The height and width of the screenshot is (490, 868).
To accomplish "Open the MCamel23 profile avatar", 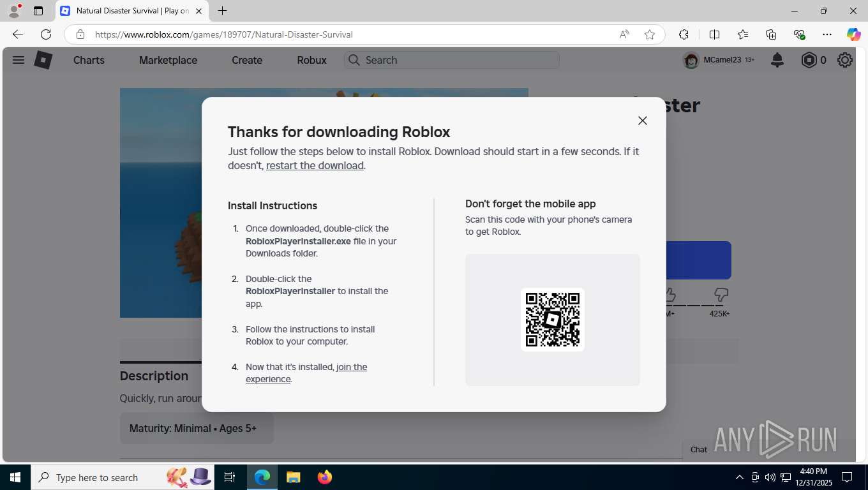I will 691,60.
